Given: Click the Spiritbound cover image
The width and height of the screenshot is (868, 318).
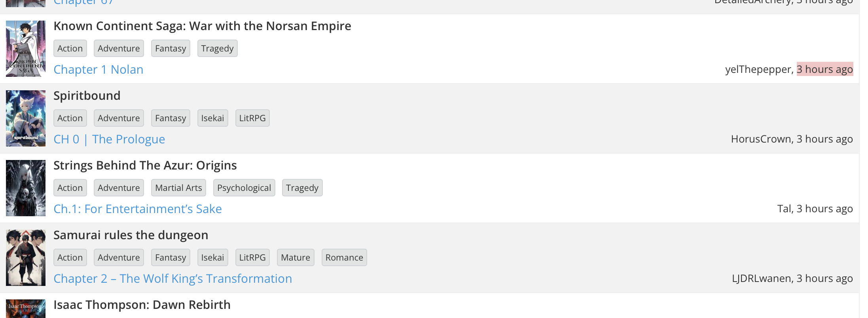Looking at the screenshot, I should pos(26,118).
